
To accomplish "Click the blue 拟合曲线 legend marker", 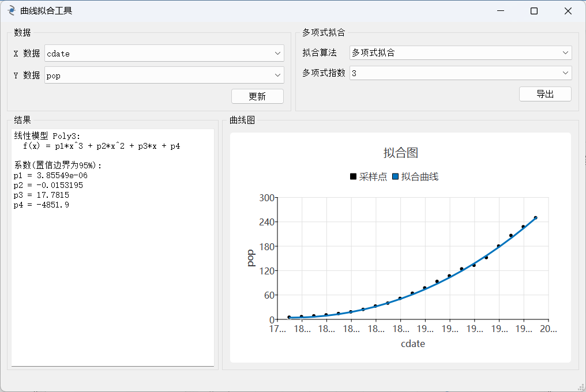I will coord(395,177).
